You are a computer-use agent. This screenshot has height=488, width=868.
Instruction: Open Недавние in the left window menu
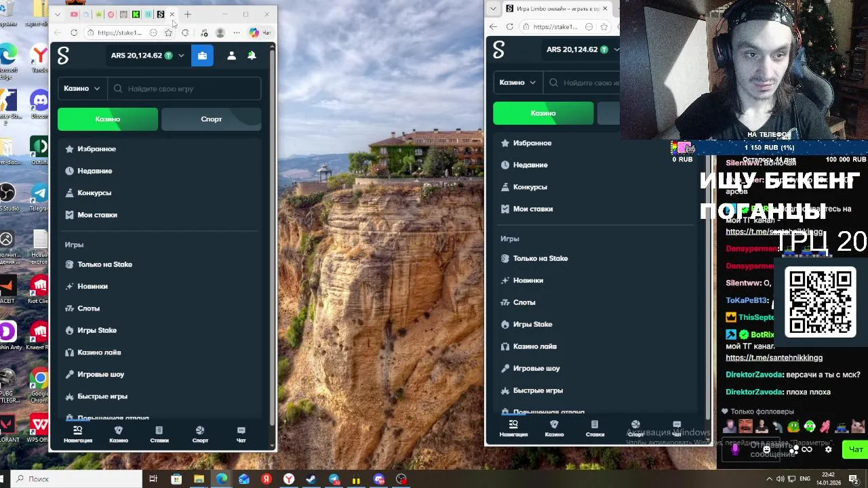[x=94, y=171]
